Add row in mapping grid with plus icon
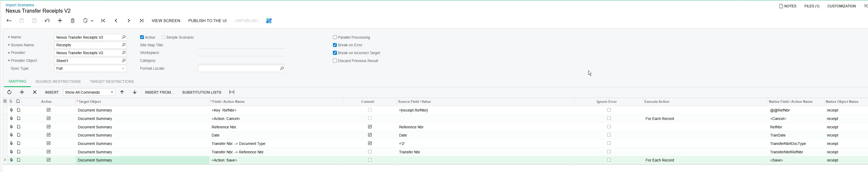 [22, 92]
